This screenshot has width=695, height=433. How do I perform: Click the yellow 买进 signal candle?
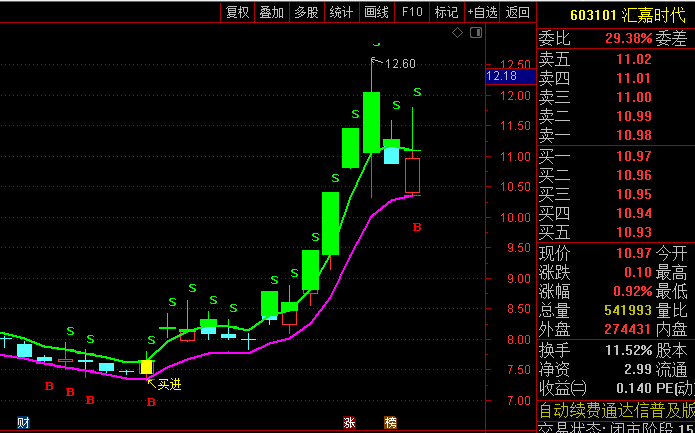146,367
